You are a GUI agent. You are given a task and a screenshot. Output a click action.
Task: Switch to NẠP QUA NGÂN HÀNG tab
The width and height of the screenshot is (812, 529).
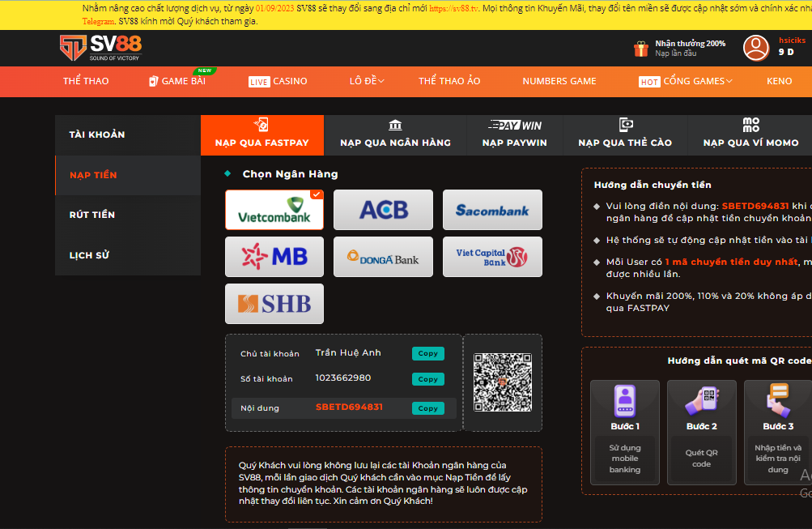(395, 135)
